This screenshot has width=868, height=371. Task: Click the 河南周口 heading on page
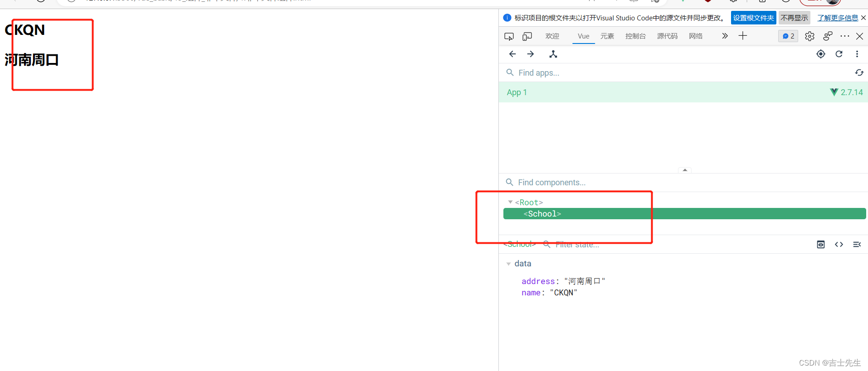(x=32, y=60)
